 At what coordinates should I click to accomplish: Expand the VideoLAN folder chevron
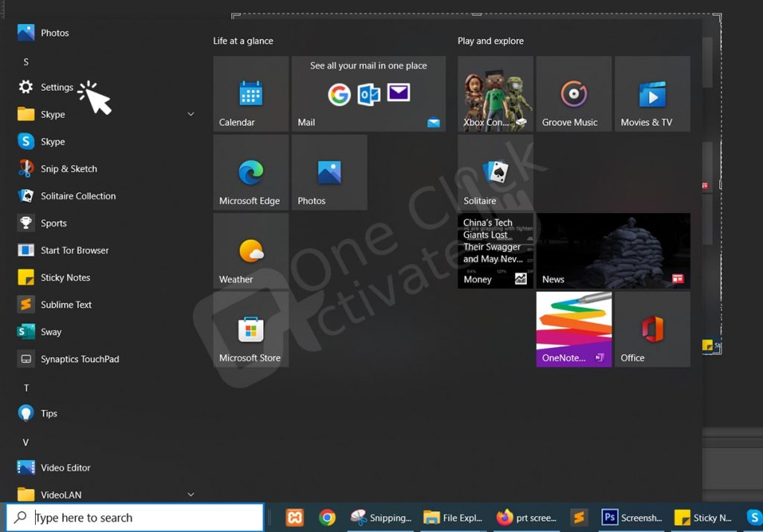[x=191, y=495]
